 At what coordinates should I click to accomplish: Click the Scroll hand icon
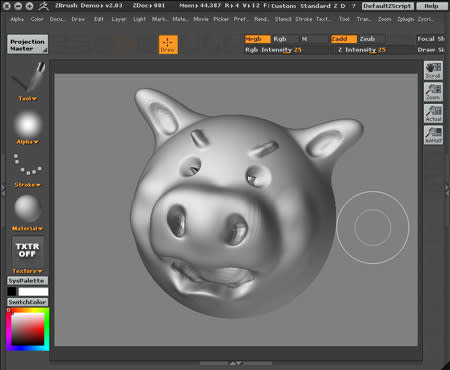click(433, 70)
